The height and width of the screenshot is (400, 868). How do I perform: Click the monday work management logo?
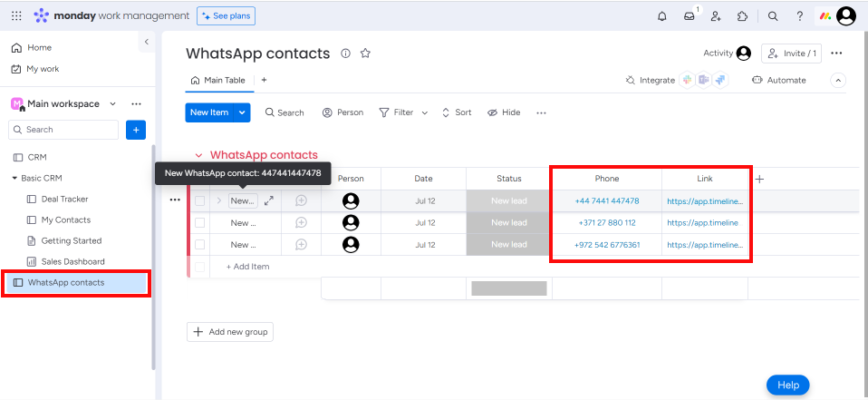[x=111, y=16]
